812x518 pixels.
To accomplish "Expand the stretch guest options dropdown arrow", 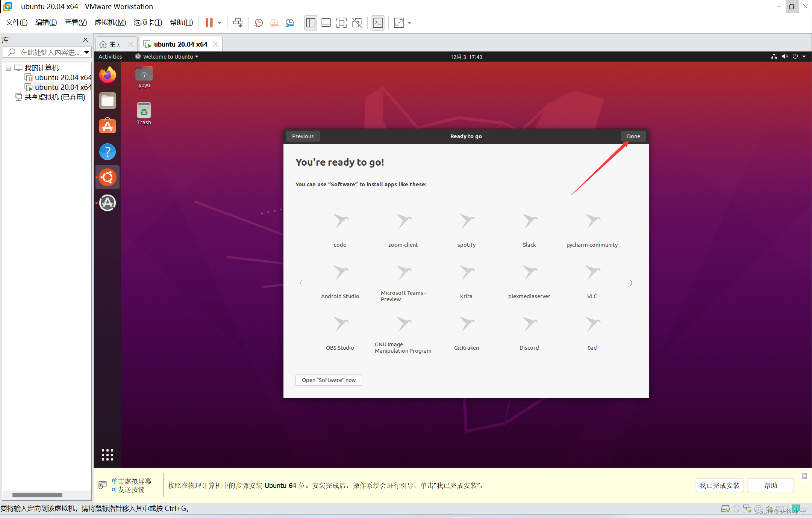I will pos(409,23).
